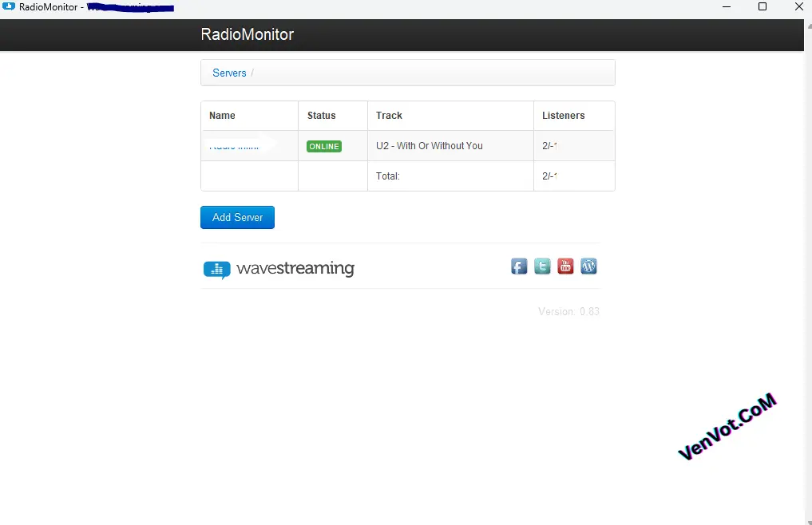Click the Add Server button
The width and height of the screenshot is (812, 525).
click(x=237, y=218)
